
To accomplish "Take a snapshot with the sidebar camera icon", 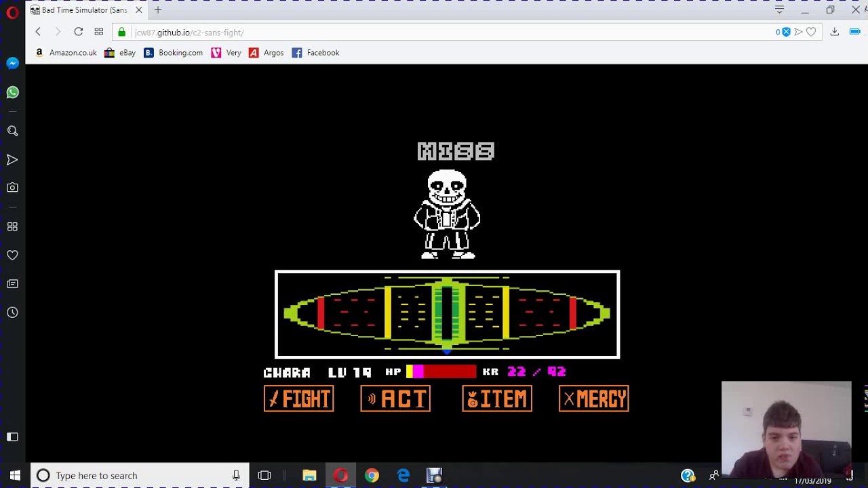I will click(12, 188).
